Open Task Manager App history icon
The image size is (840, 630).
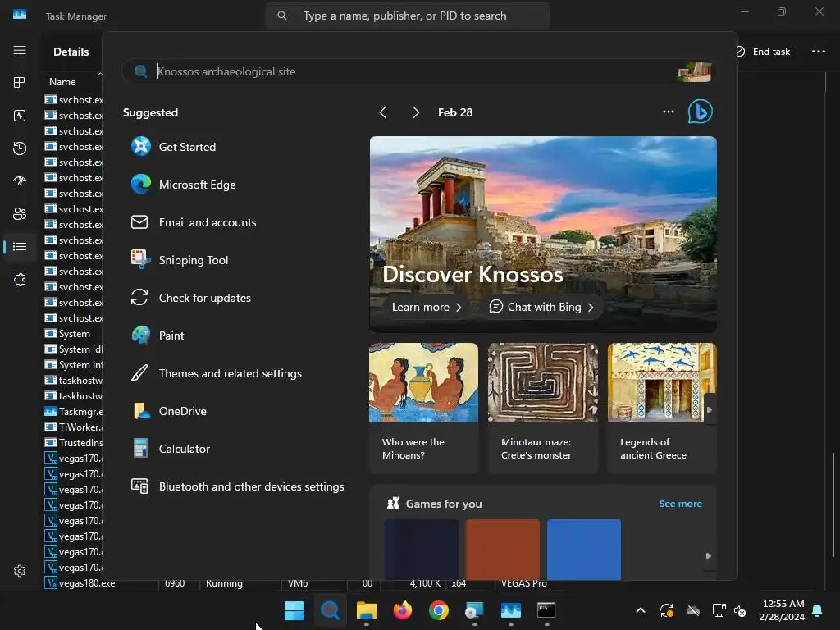pos(20,148)
